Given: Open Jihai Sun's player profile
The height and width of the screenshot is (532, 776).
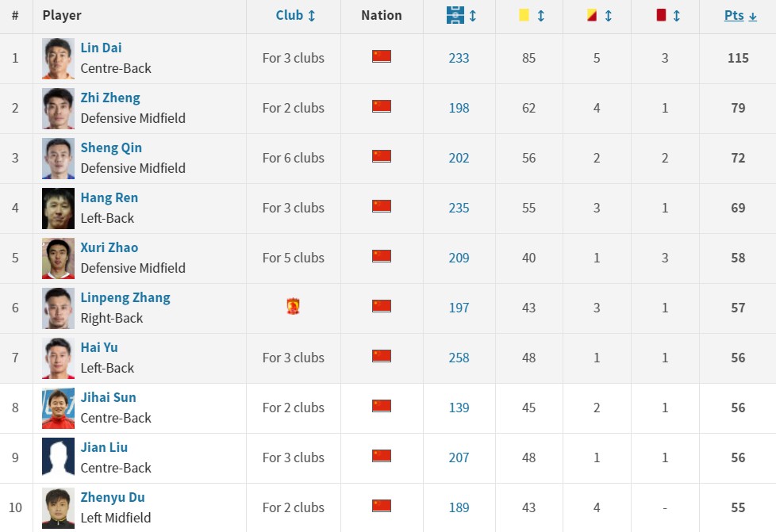Looking at the screenshot, I should coord(108,397).
